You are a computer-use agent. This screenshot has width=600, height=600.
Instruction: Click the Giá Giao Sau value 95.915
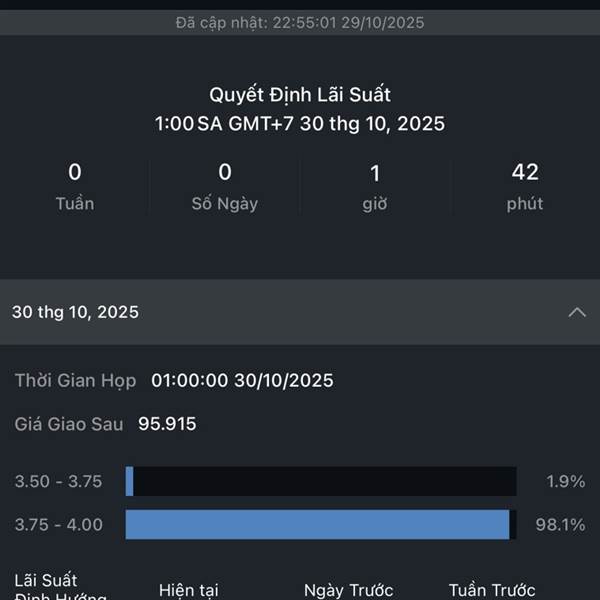[167, 424]
